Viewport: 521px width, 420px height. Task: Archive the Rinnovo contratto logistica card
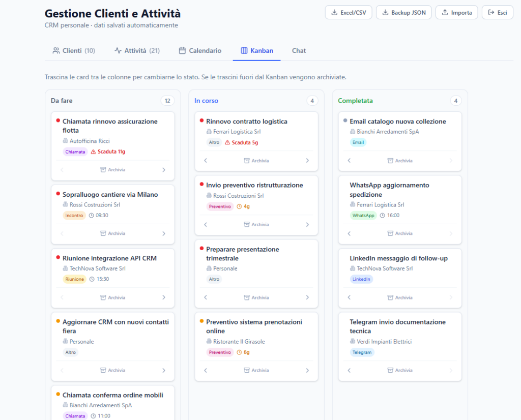tap(256, 161)
